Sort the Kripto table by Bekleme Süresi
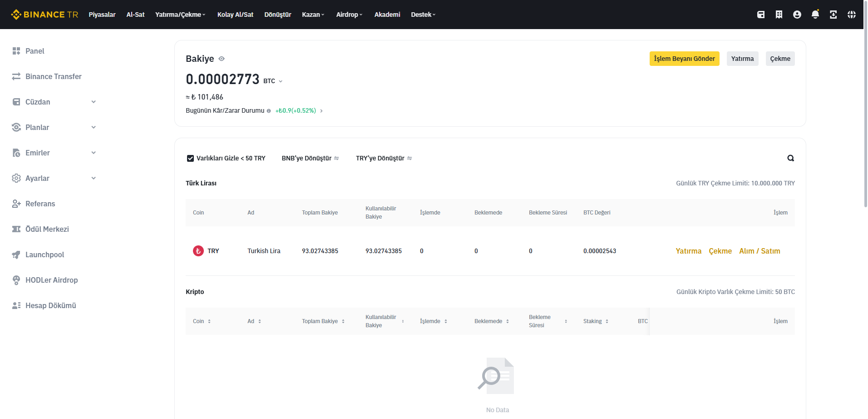868x419 pixels. click(x=566, y=321)
